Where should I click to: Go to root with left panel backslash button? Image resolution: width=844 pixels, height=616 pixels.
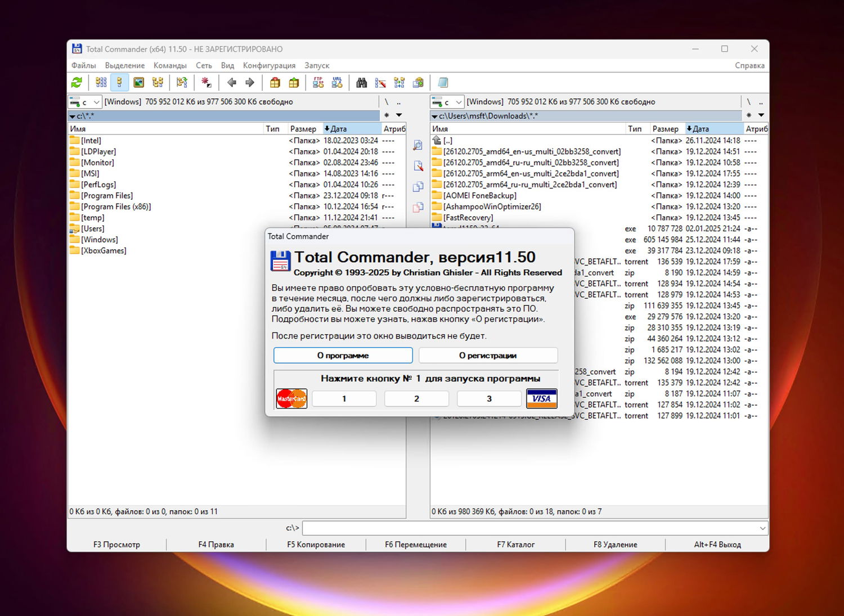(386, 102)
